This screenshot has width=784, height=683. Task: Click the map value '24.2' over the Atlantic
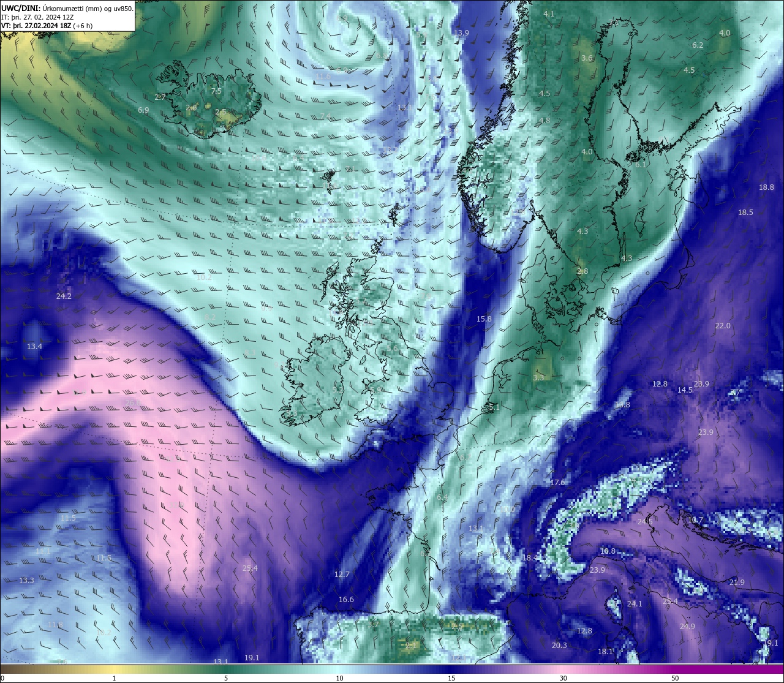(64, 296)
